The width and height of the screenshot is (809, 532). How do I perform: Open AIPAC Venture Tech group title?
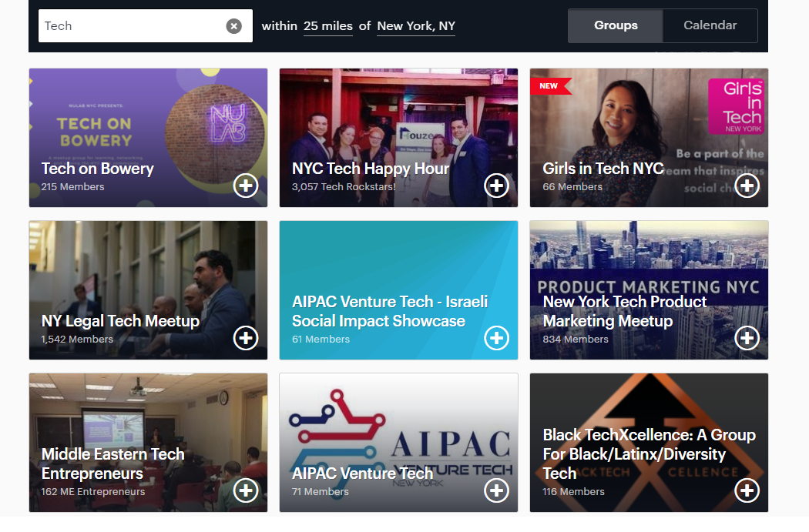coord(362,473)
